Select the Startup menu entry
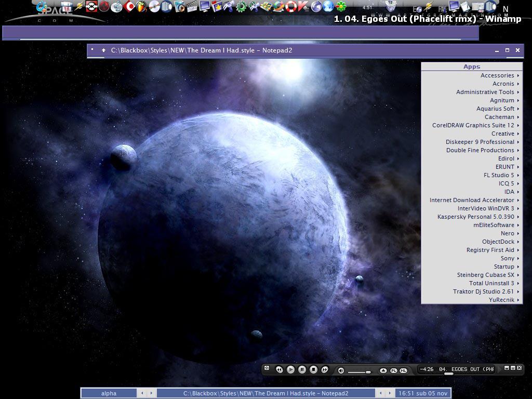The image size is (532, 399). [x=472, y=267]
